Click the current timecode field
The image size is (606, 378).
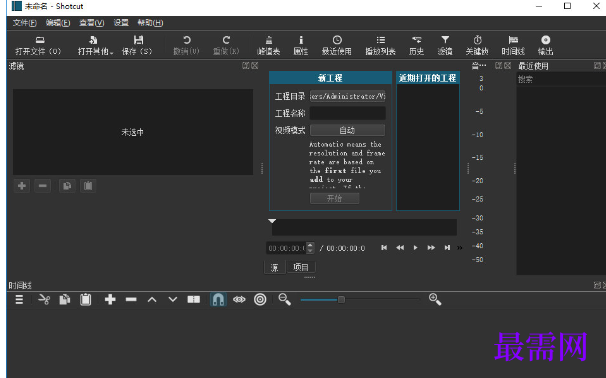286,248
